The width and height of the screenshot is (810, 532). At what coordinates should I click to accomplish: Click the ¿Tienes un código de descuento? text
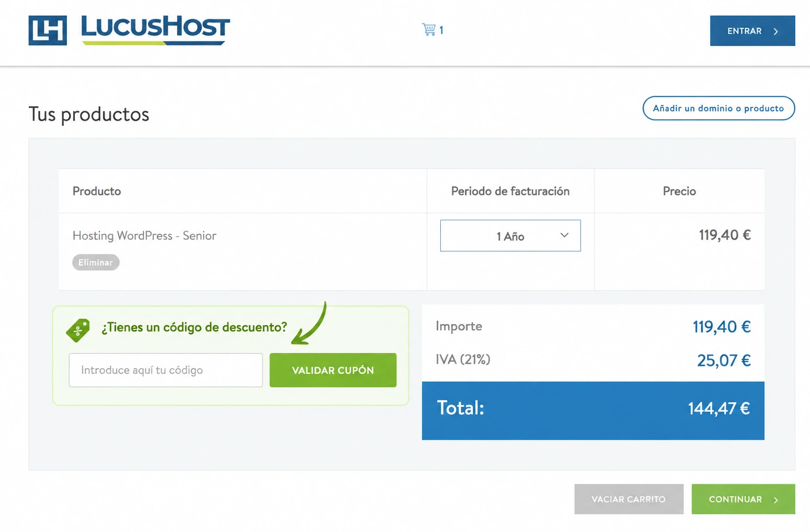pos(194,327)
